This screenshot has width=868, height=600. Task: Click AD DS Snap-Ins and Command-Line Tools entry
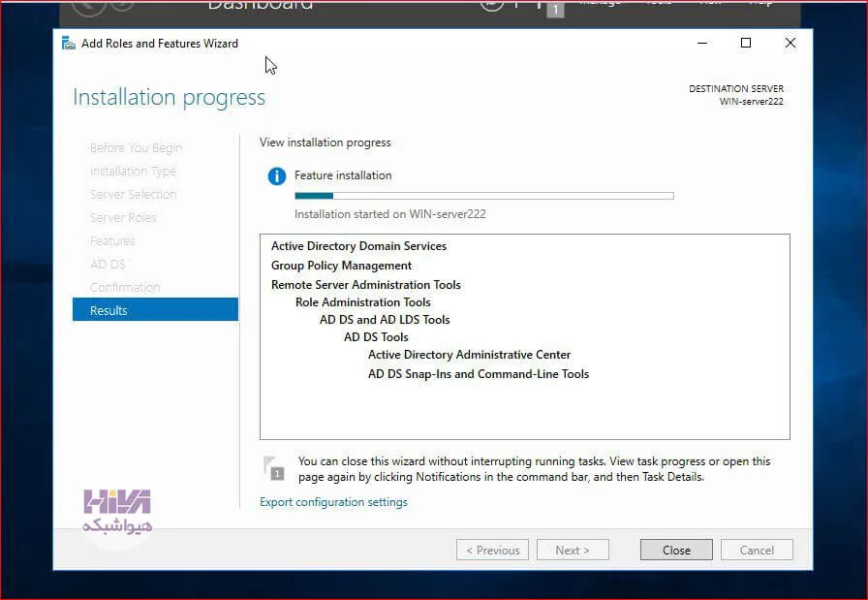click(479, 374)
